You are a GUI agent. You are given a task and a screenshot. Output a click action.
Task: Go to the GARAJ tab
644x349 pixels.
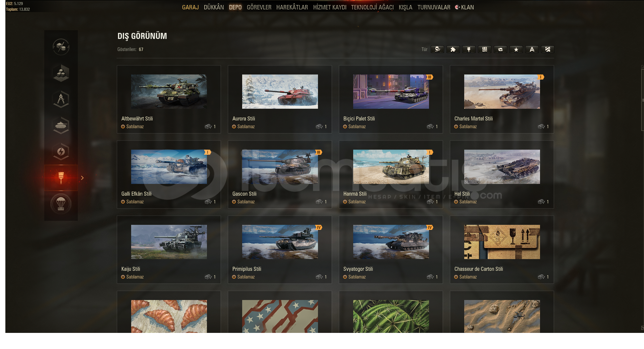191,7
